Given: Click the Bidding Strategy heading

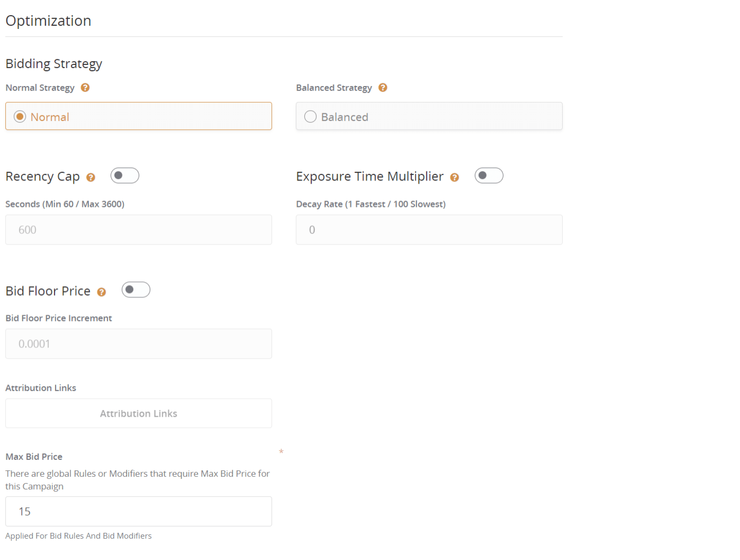Looking at the screenshot, I should tap(54, 64).
